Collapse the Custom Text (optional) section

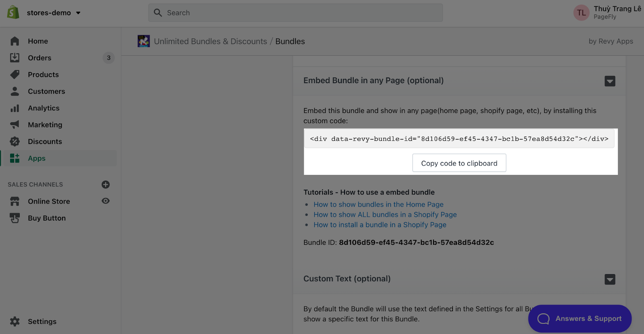pyautogui.click(x=610, y=279)
